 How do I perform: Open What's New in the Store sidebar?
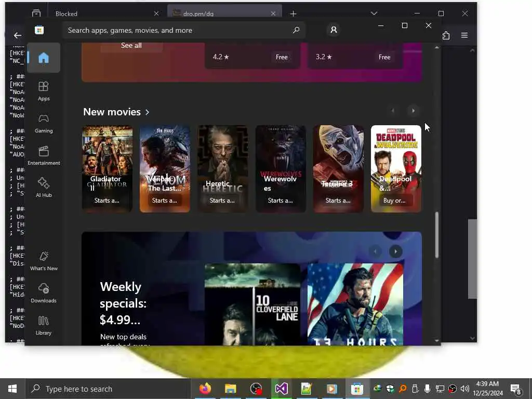point(44,261)
